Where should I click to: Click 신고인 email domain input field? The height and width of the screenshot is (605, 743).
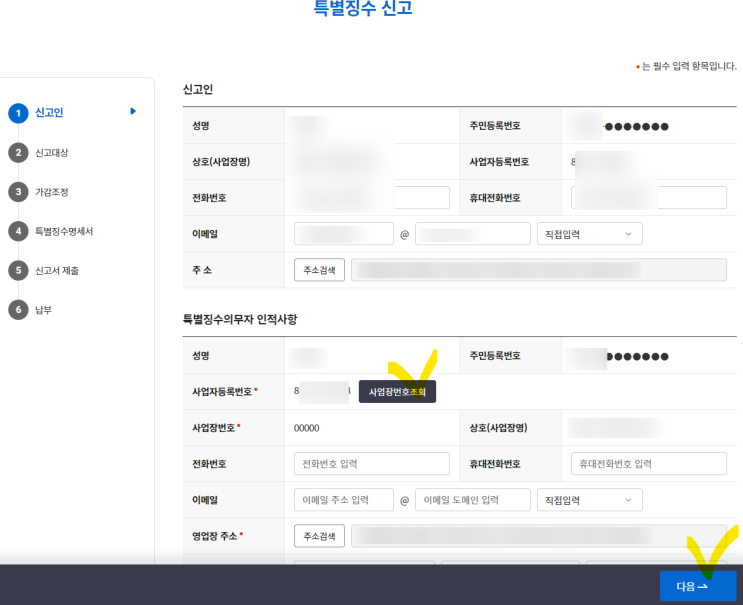pyautogui.click(x=472, y=234)
